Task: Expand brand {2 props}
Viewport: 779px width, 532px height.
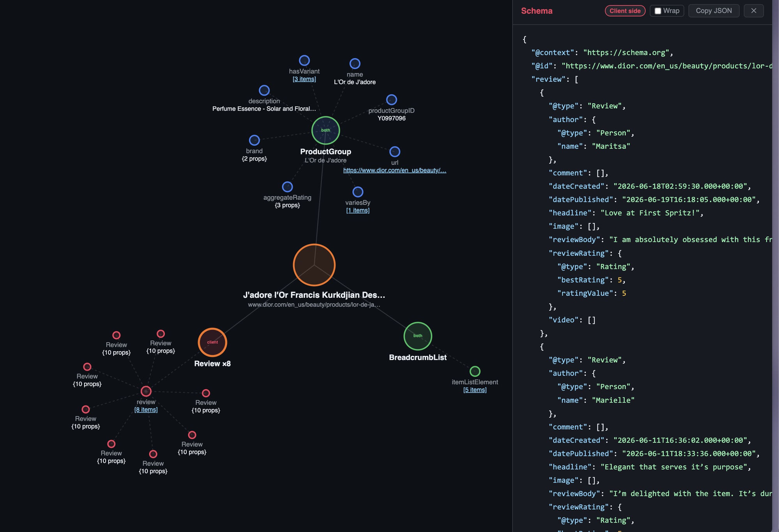Action: [x=254, y=159]
